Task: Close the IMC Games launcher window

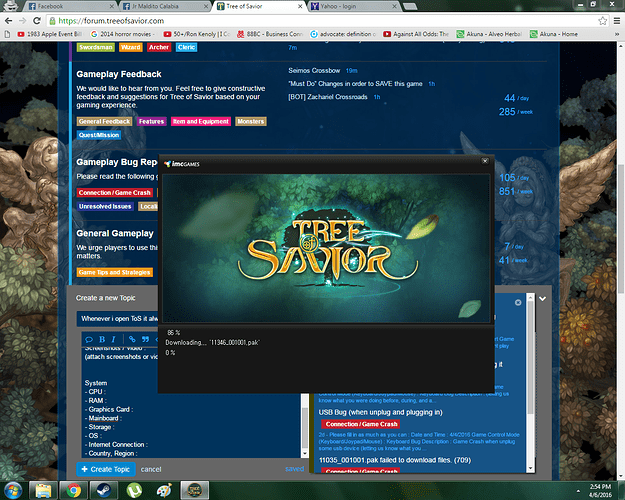Action: pos(484,161)
